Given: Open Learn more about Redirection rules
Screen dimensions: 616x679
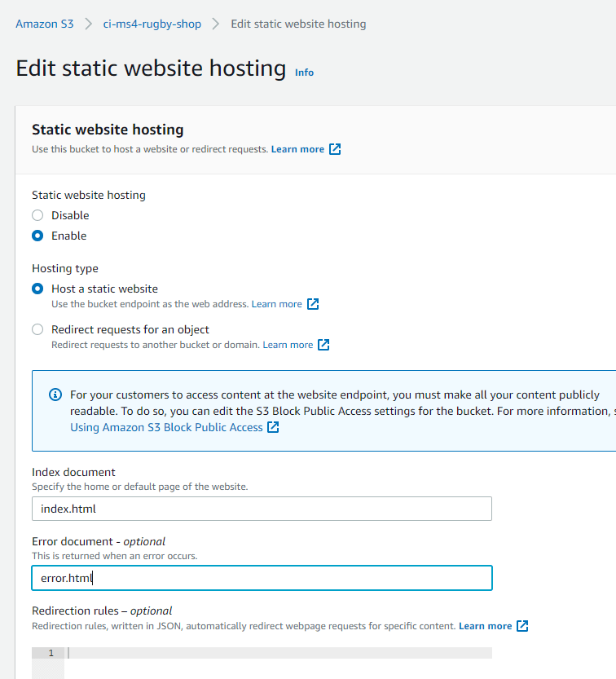Looking at the screenshot, I should tap(486, 626).
